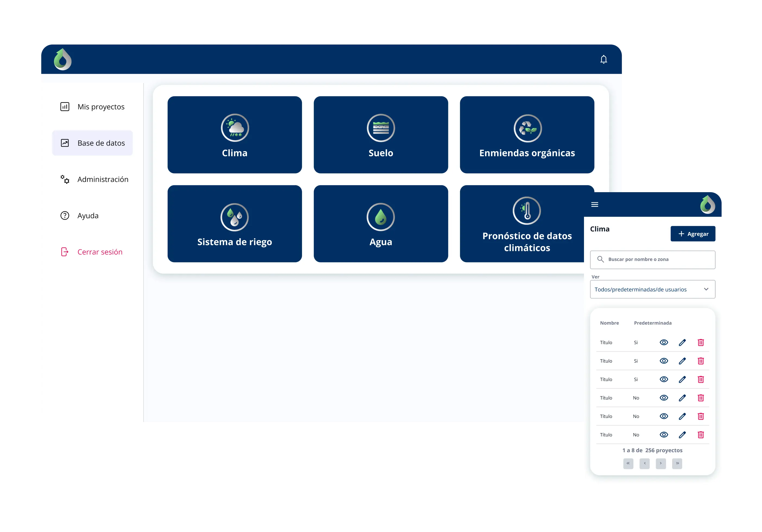This screenshot has height=532, width=762.
Task: Click the app logo in the header
Action: [x=62, y=59]
